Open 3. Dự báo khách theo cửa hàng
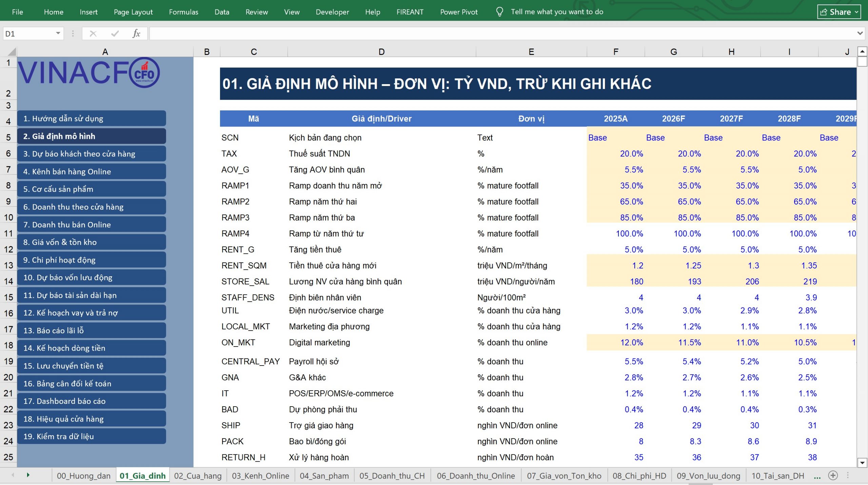868x485 pixels. coord(92,154)
